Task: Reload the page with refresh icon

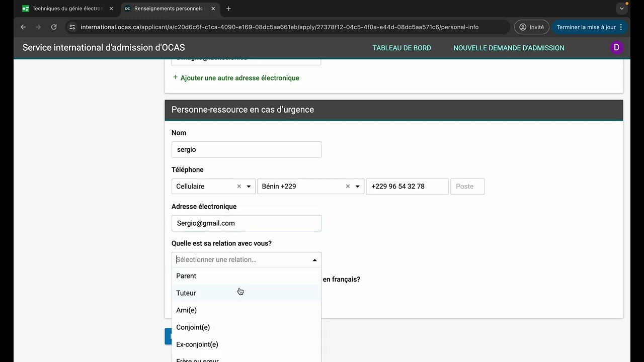Action: coord(54,27)
